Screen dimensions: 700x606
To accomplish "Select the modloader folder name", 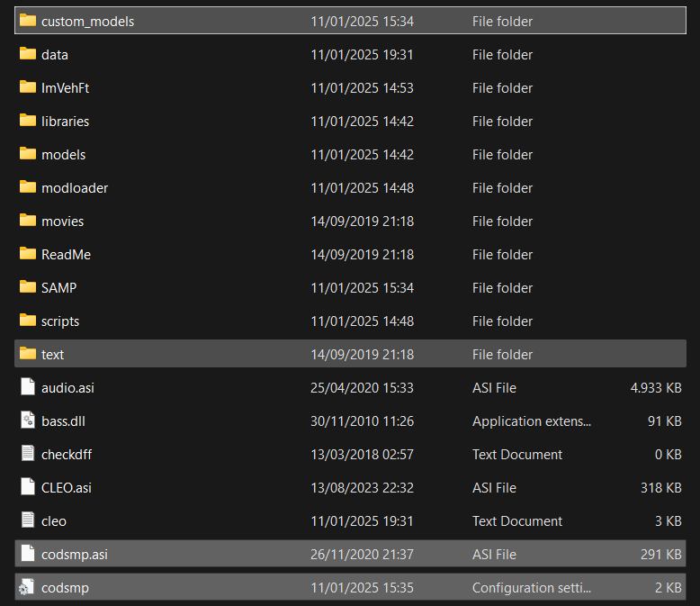I will tap(75, 187).
